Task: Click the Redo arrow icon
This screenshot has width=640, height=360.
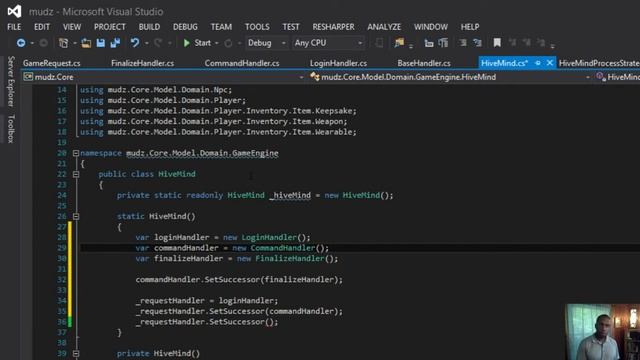Action: coord(158,43)
